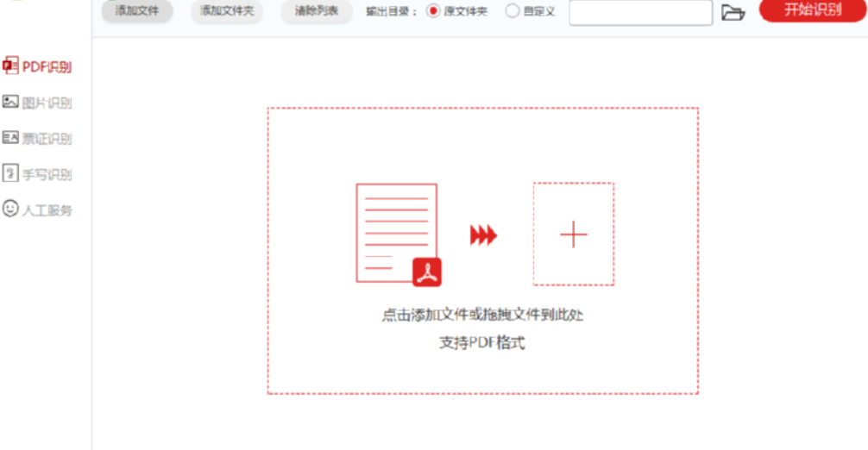Viewport: 868px width, 450px height.
Task: Click the plus sign in dashed box
Action: tap(574, 234)
